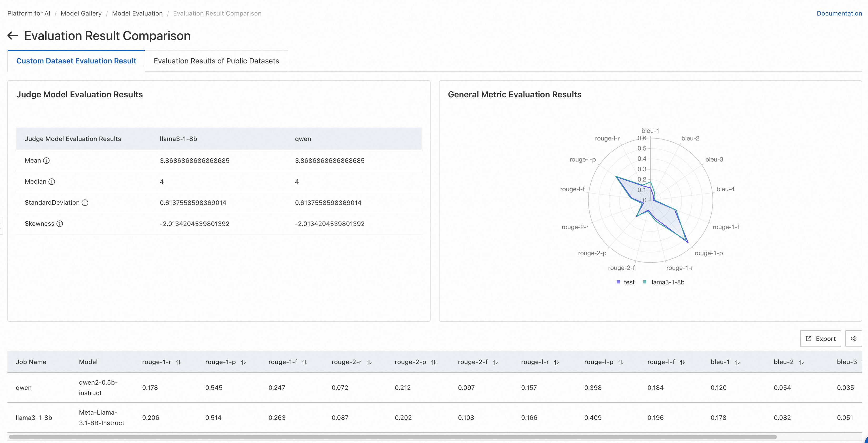Click the qwen job name cell
This screenshot has width=868, height=443.
pyautogui.click(x=24, y=388)
